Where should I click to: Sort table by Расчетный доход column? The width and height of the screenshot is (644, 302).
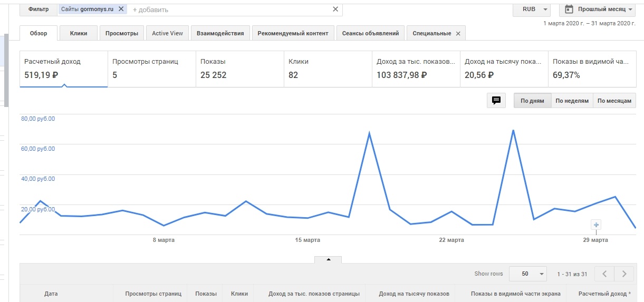point(604,294)
